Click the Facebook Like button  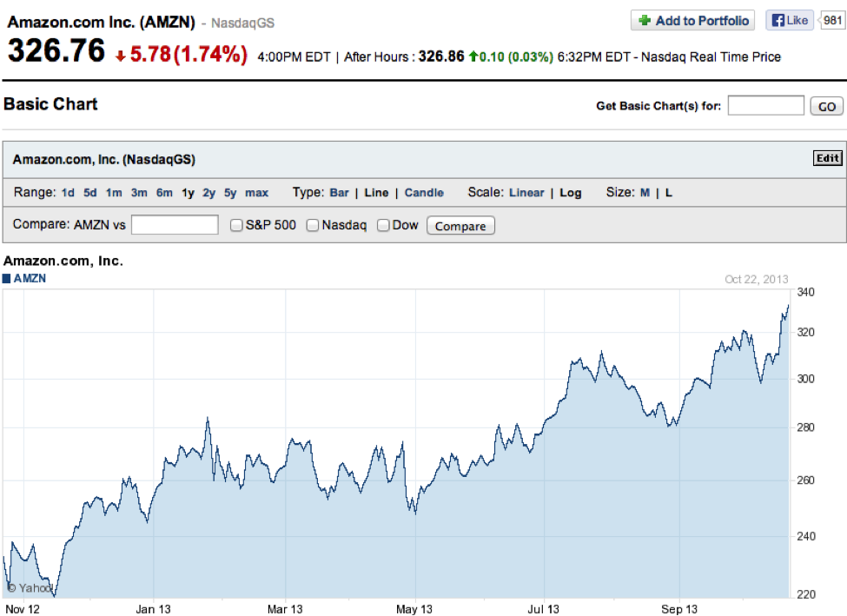pyautogui.click(x=789, y=21)
